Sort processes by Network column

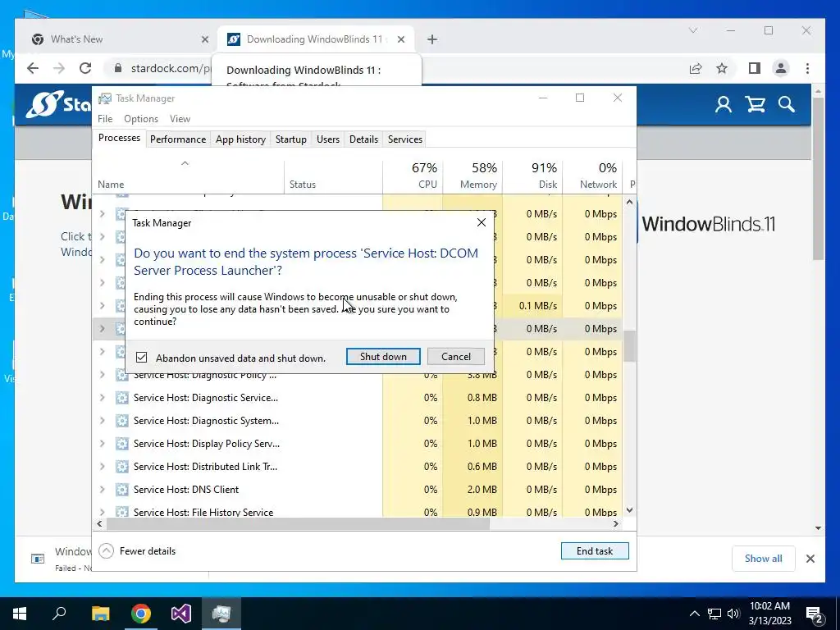592,176
